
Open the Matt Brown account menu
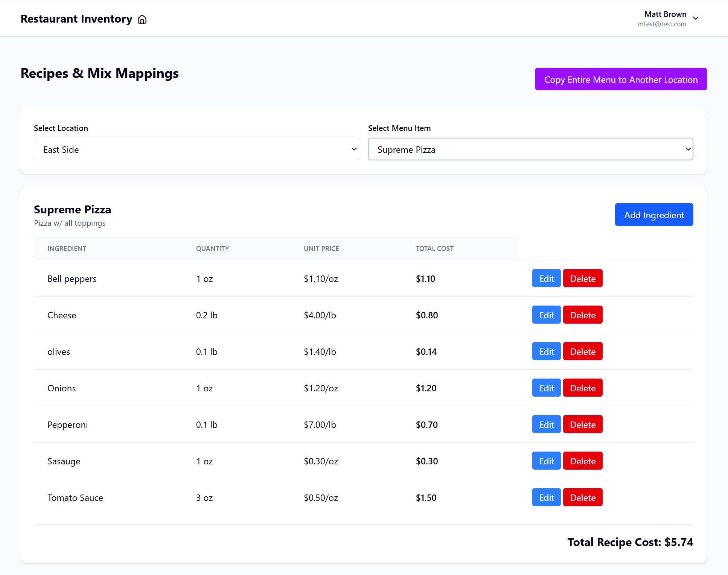pos(696,18)
